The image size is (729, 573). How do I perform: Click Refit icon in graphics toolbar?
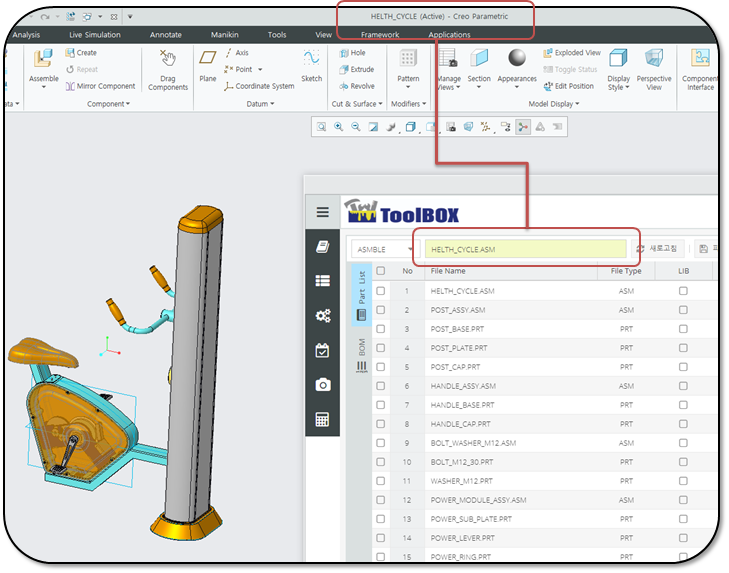tap(321, 127)
